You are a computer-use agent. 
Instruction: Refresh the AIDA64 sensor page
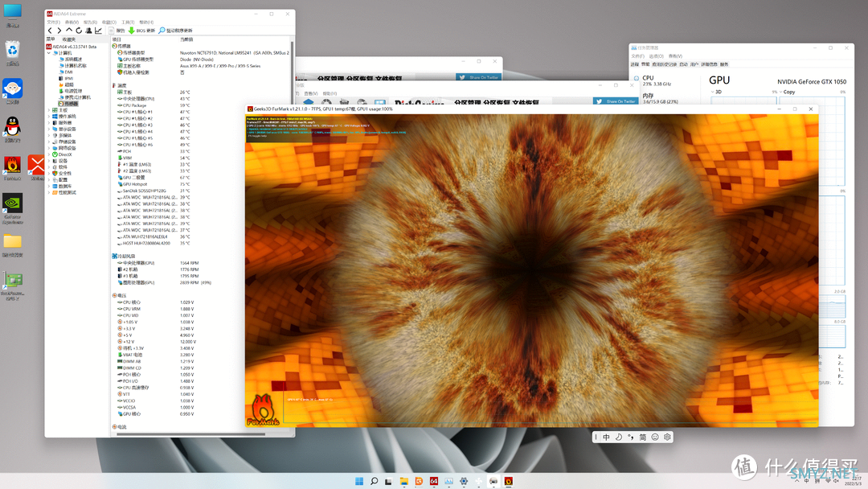click(x=79, y=31)
